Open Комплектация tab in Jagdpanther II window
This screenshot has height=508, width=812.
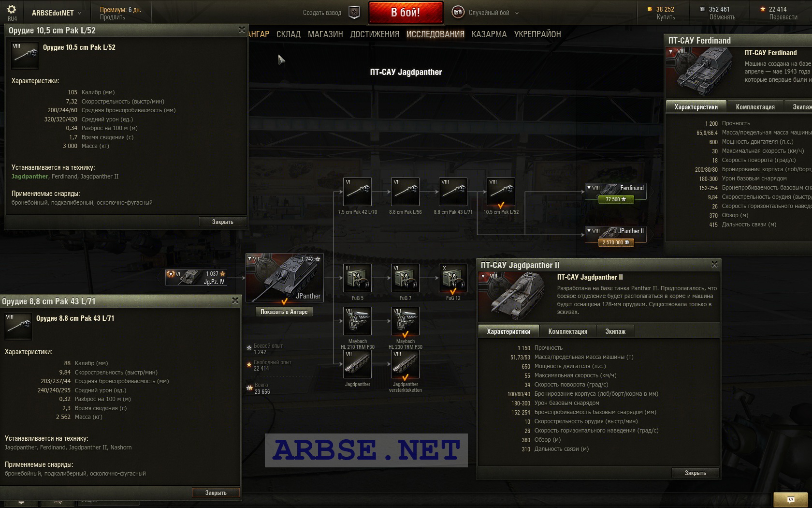coord(567,331)
